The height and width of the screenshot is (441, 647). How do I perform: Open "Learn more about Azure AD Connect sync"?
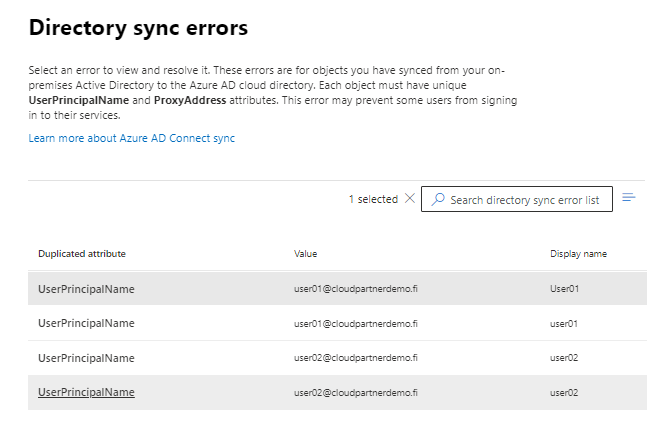(x=132, y=138)
